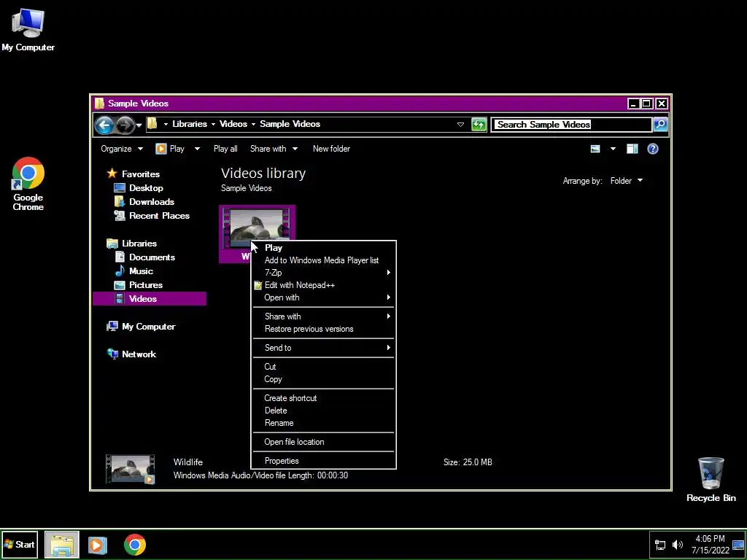Open the Recycle Bin desktop icon
The image size is (747, 560).
click(711, 480)
